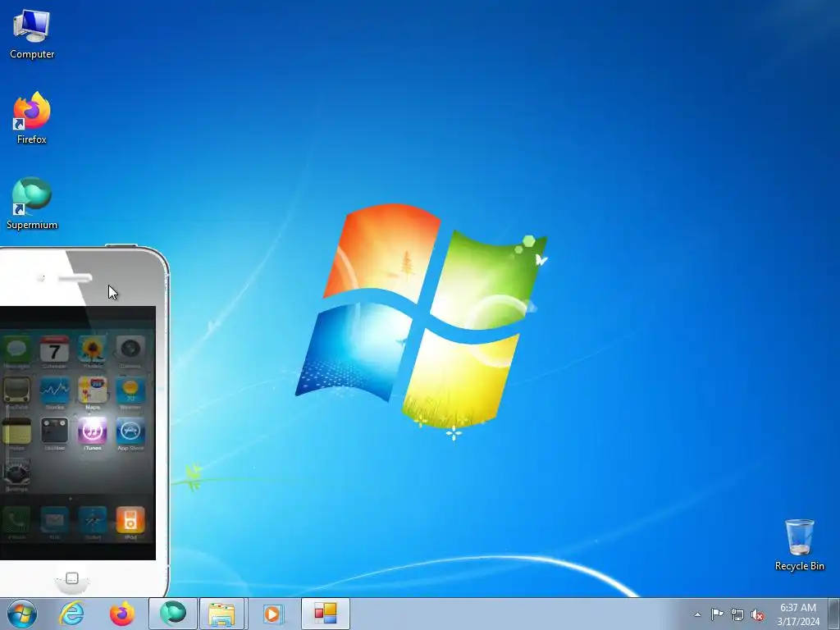Tap the Photos sunflower app icon

tap(93, 349)
